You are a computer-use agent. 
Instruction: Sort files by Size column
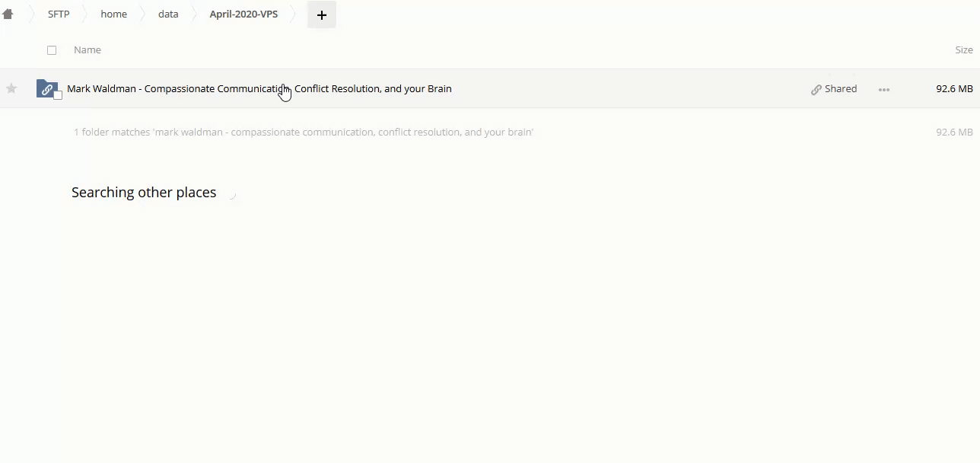[x=963, y=50]
